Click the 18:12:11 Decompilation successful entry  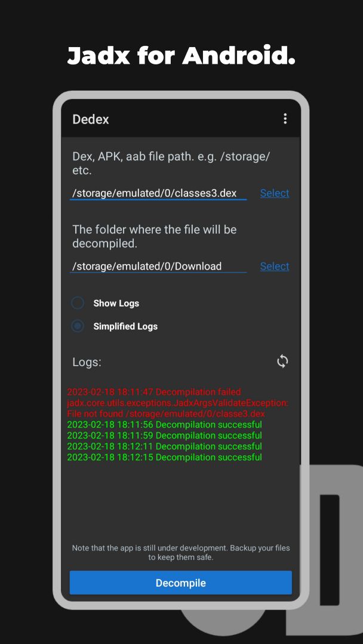pos(164,447)
